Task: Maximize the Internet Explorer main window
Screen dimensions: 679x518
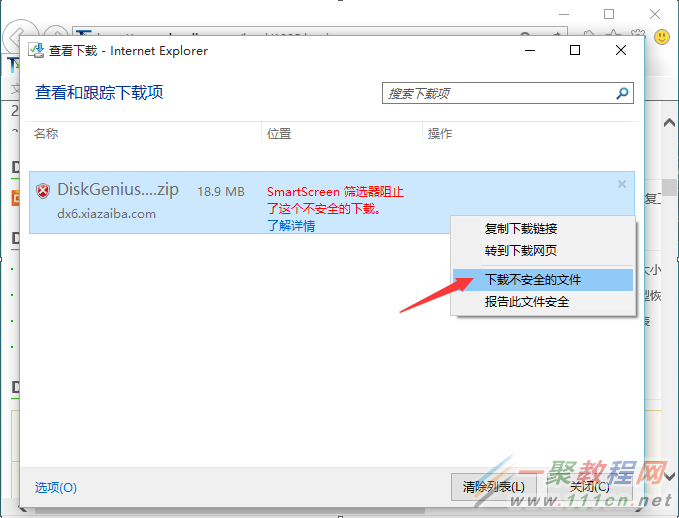Action: (x=609, y=14)
